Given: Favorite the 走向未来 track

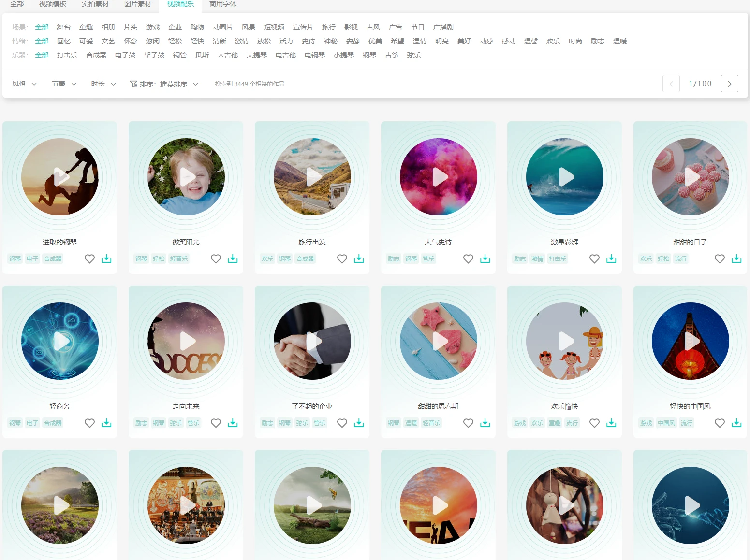Looking at the screenshot, I should pos(216,423).
